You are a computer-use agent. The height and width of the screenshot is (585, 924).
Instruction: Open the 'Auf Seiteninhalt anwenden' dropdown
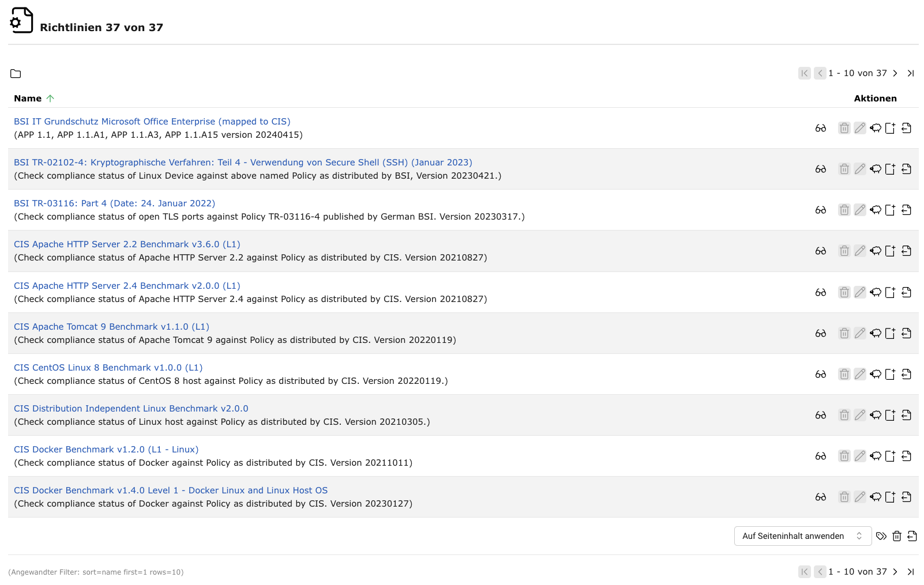[x=802, y=536]
